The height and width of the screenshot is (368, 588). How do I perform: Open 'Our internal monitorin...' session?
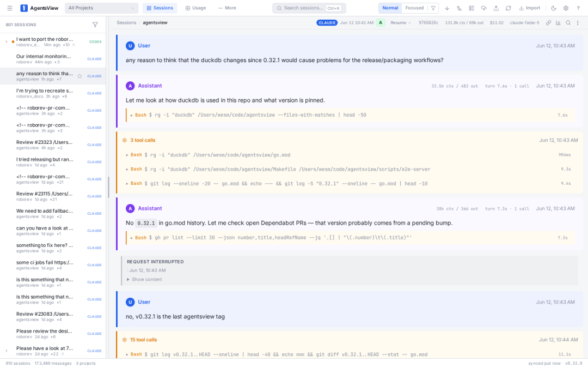click(53, 59)
